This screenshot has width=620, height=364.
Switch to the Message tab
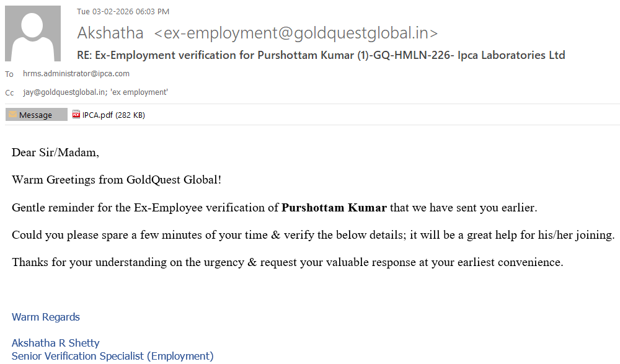click(36, 115)
